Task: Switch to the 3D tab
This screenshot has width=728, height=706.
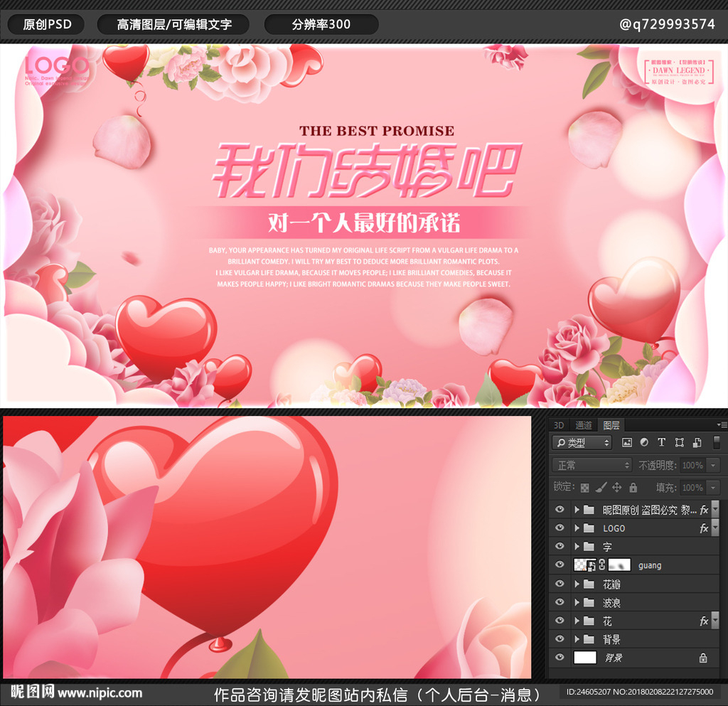Action: 559,426
